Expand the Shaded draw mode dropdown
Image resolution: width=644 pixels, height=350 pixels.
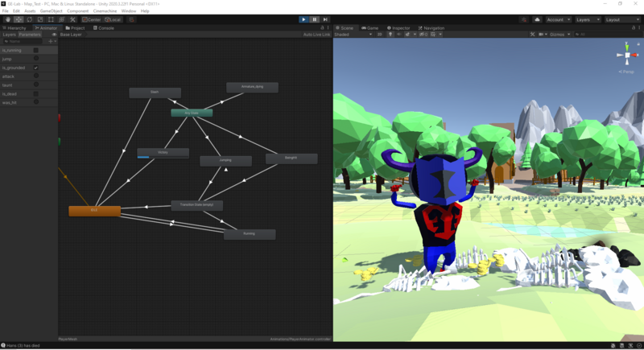pos(353,35)
